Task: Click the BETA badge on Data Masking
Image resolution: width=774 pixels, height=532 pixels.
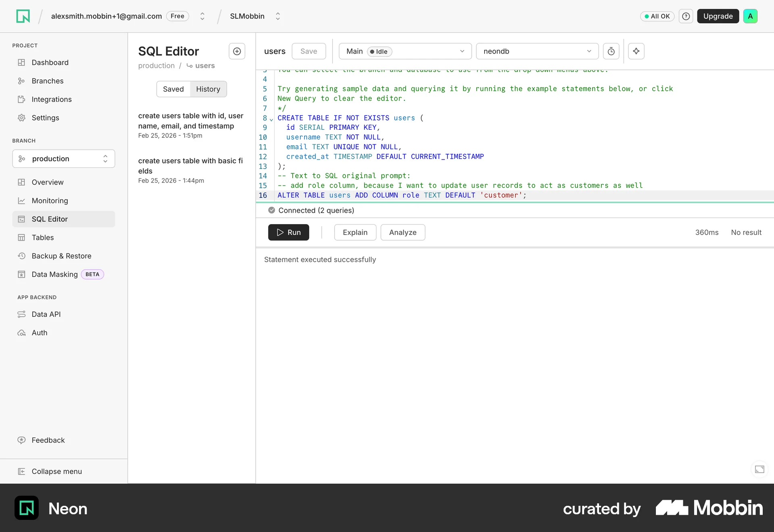Action: 92,274
